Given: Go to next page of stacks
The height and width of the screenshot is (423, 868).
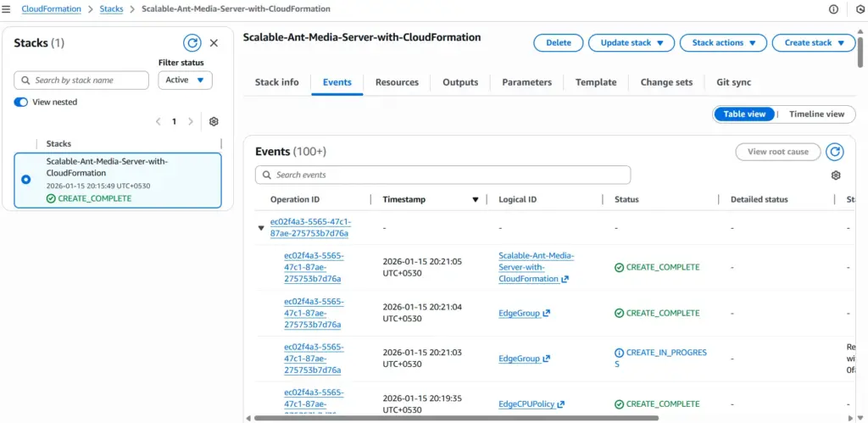Looking at the screenshot, I should pos(191,122).
